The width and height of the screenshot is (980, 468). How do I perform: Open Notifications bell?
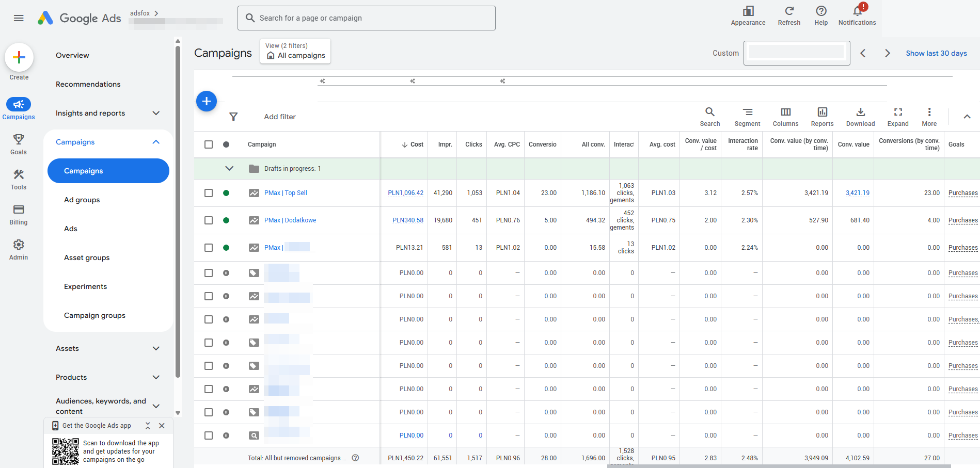click(857, 15)
